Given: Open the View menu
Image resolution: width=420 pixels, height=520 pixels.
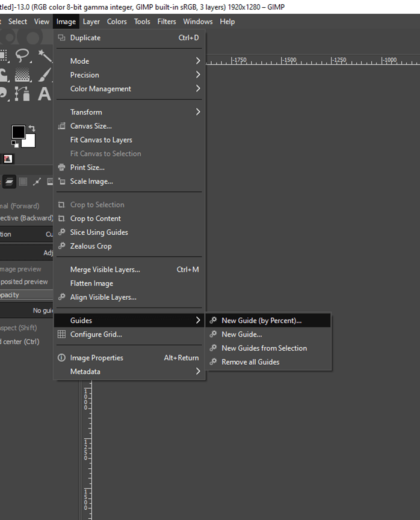Looking at the screenshot, I should point(42,22).
